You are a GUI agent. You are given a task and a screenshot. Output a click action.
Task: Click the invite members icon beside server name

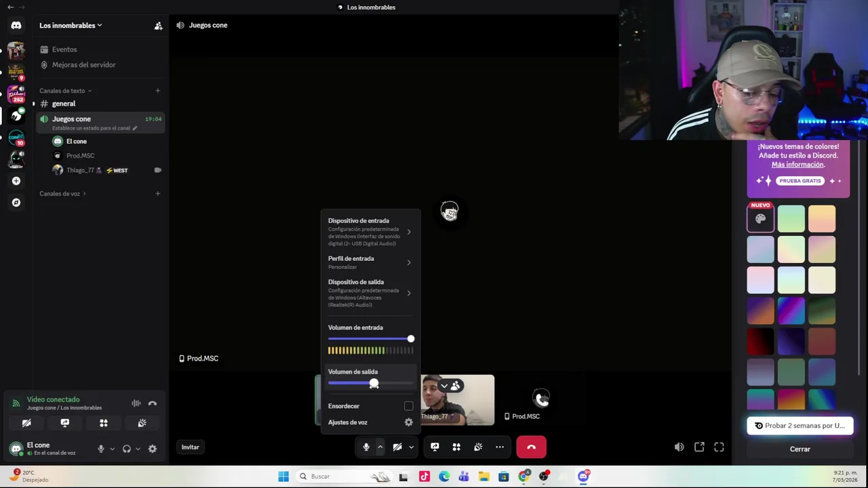coord(158,26)
